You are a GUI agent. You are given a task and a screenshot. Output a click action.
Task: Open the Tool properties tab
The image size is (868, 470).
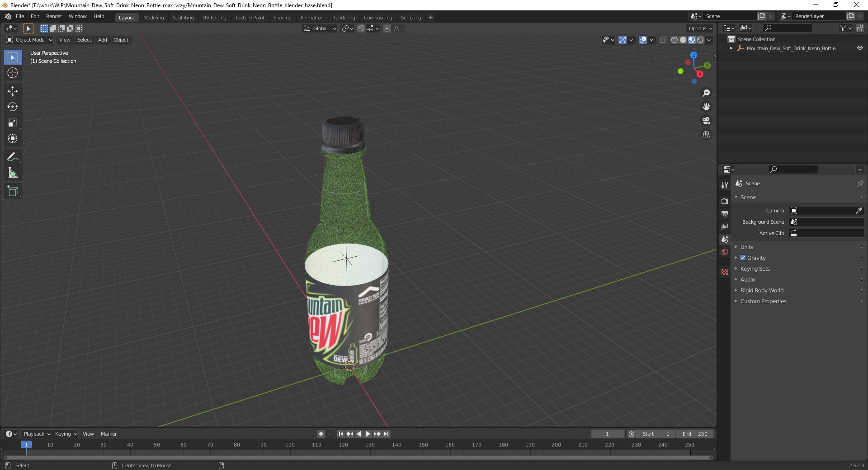pyautogui.click(x=725, y=185)
